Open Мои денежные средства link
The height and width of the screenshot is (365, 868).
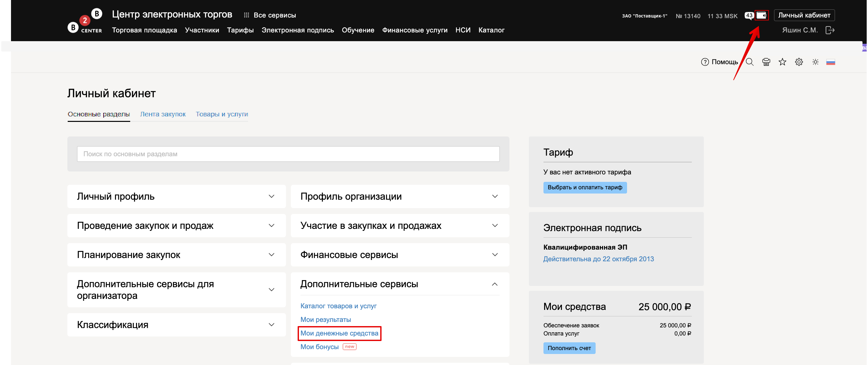click(339, 333)
